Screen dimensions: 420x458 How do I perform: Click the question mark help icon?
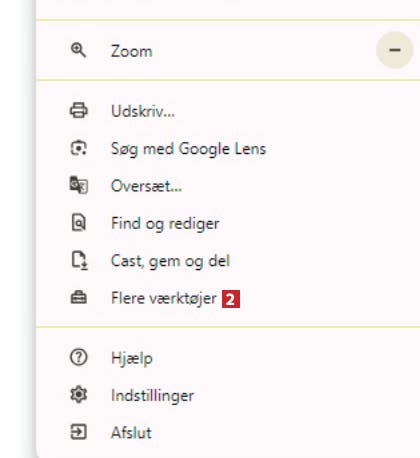(x=79, y=357)
